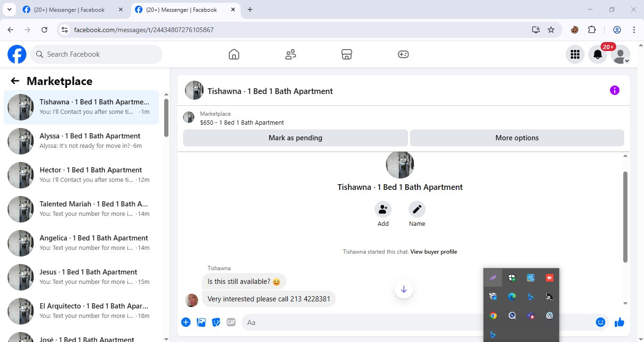Click the chat scrollbar up arrow

(626, 156)
